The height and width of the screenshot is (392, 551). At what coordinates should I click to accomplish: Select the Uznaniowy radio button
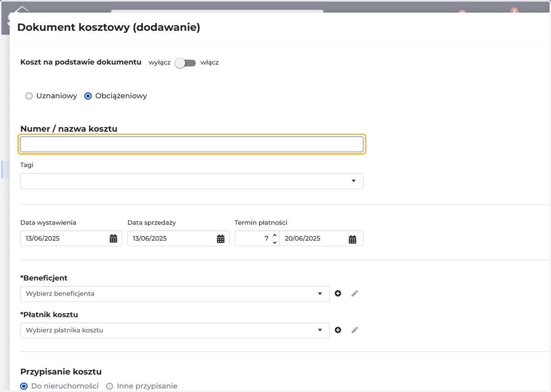coord(29,96)
